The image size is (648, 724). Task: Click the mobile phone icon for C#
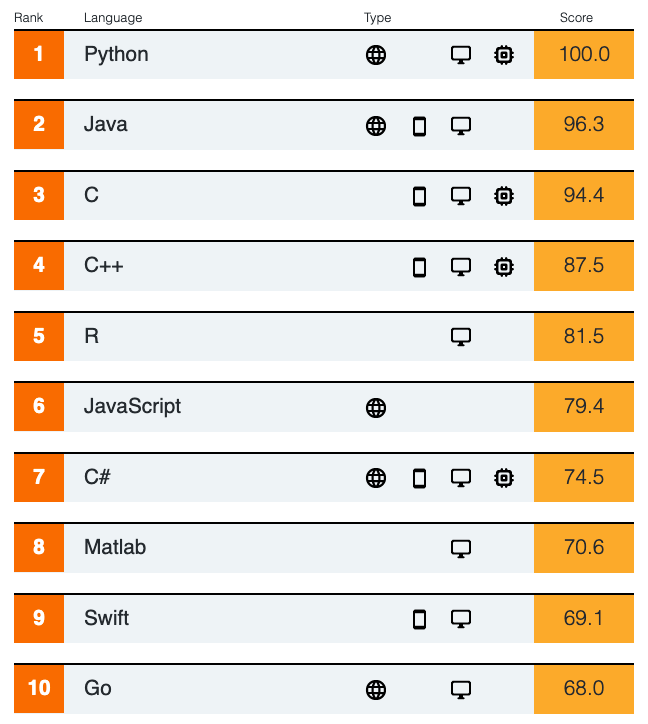coord(419,478)
